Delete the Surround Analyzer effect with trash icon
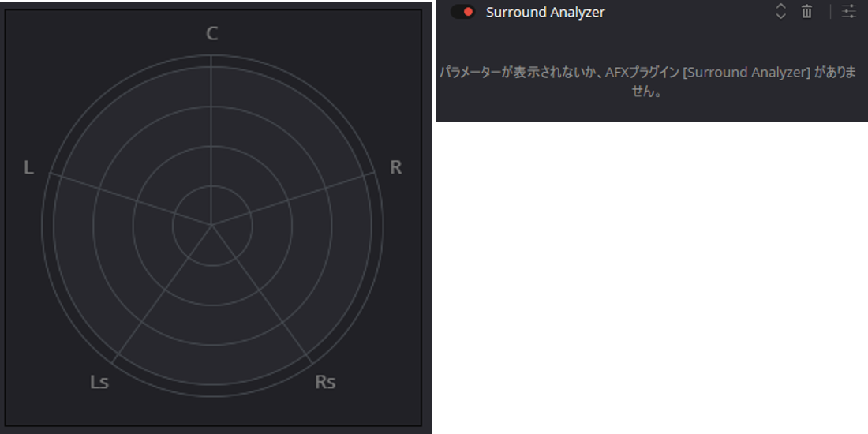 click(806, 11)
